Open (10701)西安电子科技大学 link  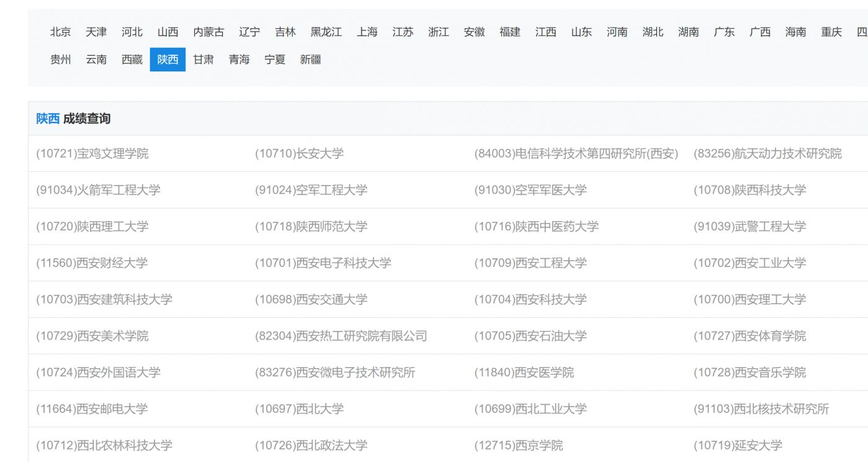click(323, 263)
